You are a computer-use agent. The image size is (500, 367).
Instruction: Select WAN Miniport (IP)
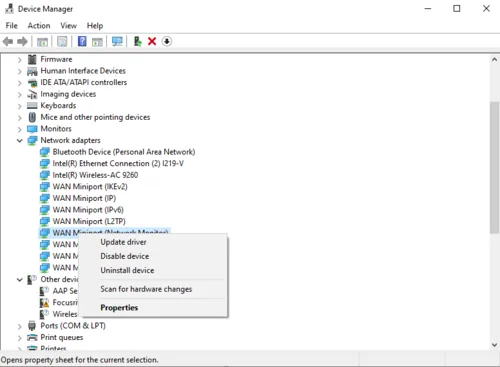point(84,198)
